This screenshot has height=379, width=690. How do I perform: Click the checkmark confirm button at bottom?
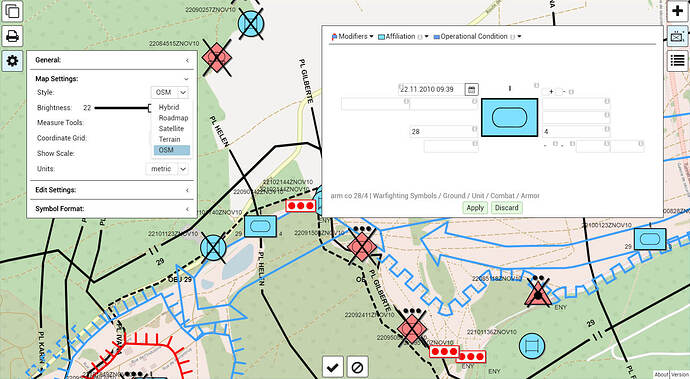pos(333,367)
